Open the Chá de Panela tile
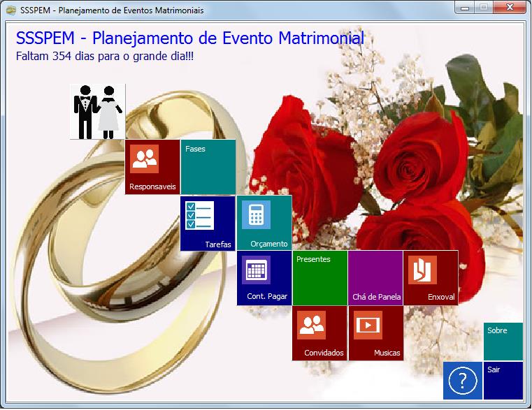 (375, 278)
